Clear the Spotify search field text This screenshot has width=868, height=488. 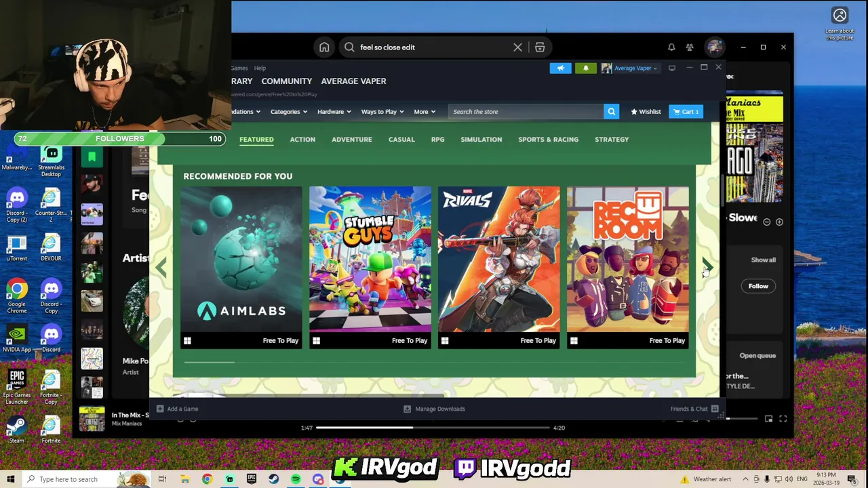click(x=517, y=47)
